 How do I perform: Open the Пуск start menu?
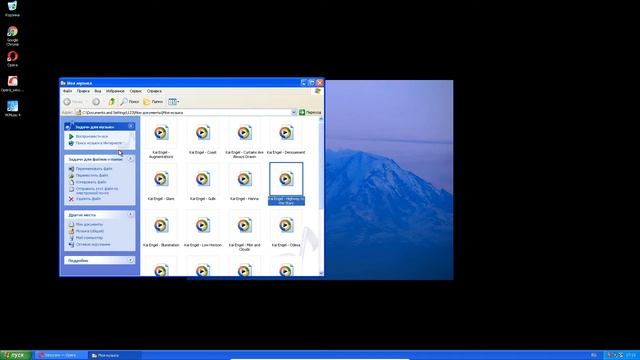pos(16,355)
